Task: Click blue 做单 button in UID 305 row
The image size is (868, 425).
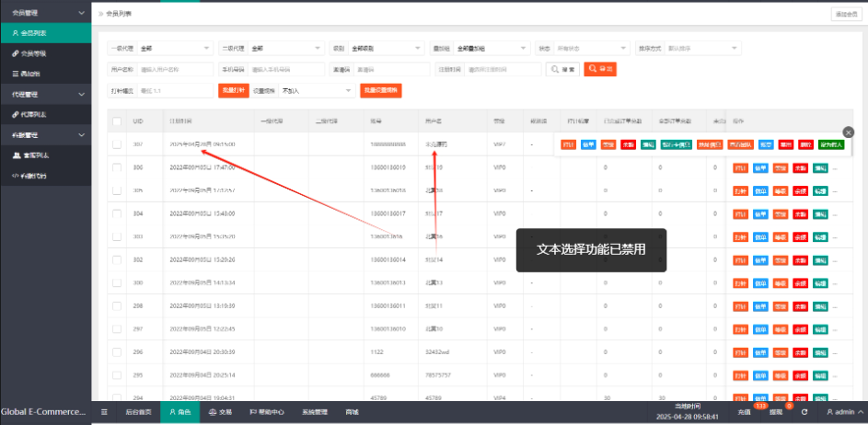Action: pyautogui.click(x=760, y=191)
